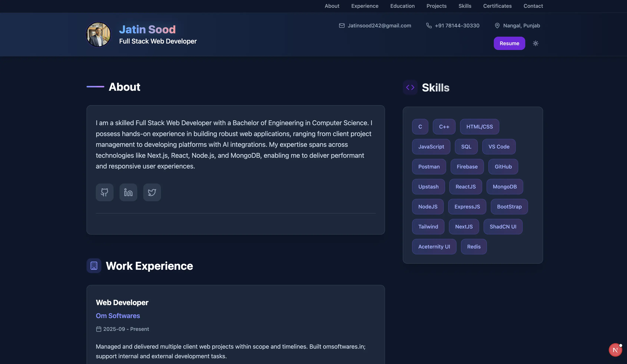Open the red N badge in the corner

point(615,350)
